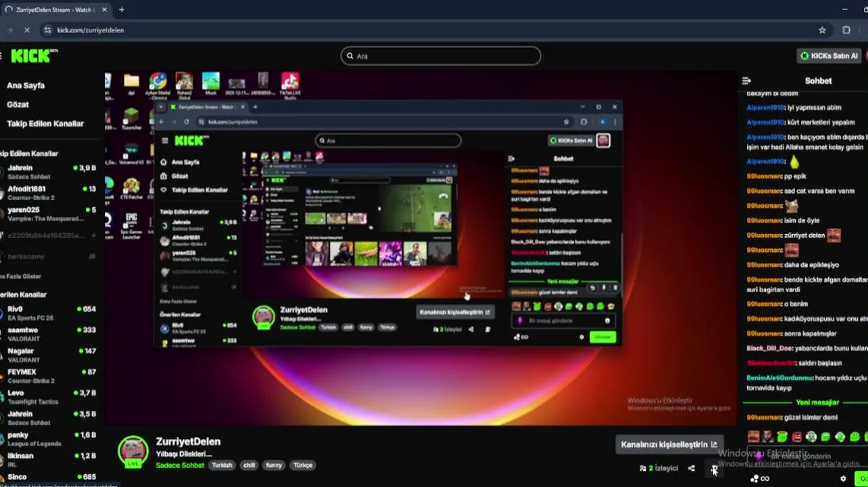Open site information icon beside the URL
The width and height of the screenshot is (868, 487).
47,30
